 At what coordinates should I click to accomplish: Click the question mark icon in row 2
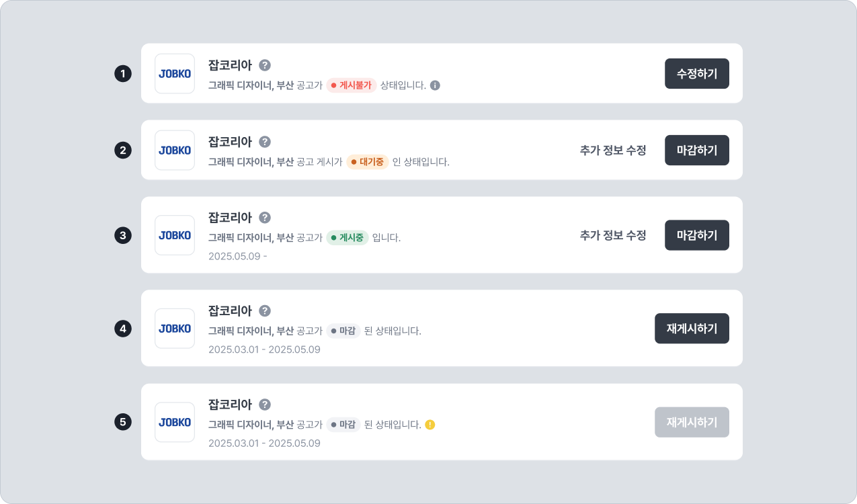click(265, 142)
